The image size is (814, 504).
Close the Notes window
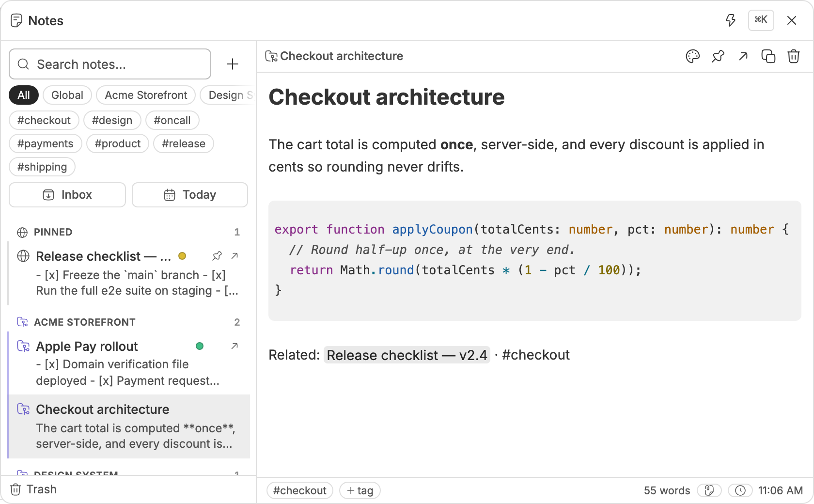792,20
